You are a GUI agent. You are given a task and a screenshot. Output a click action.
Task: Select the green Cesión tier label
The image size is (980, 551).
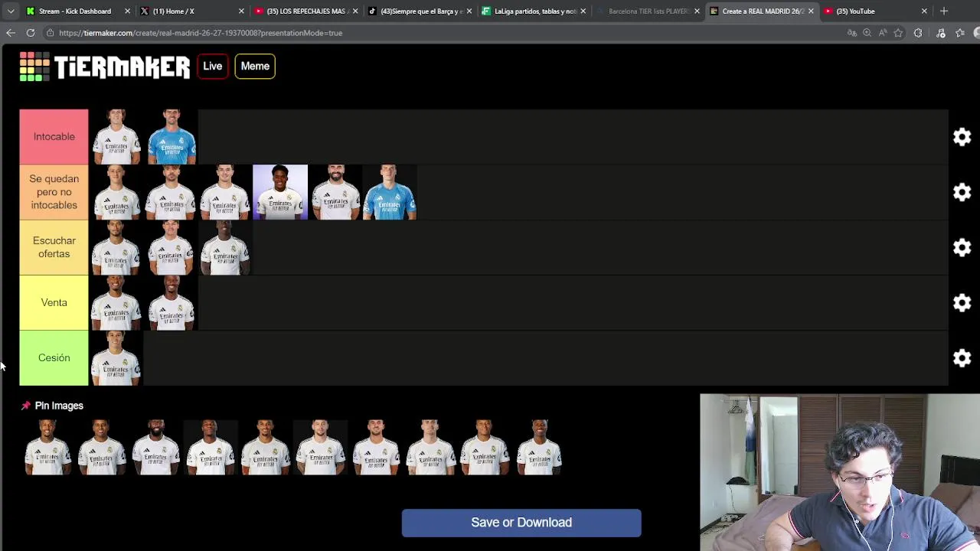pyautogui.click(x=54, y=357)
